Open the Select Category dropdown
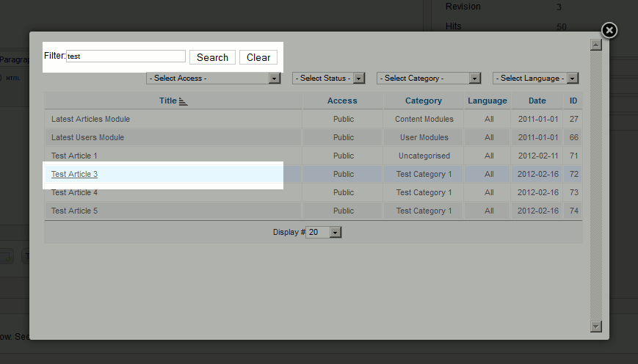This screenshot has width=638, height=364. pyautogui.click(x=429, y=78)
